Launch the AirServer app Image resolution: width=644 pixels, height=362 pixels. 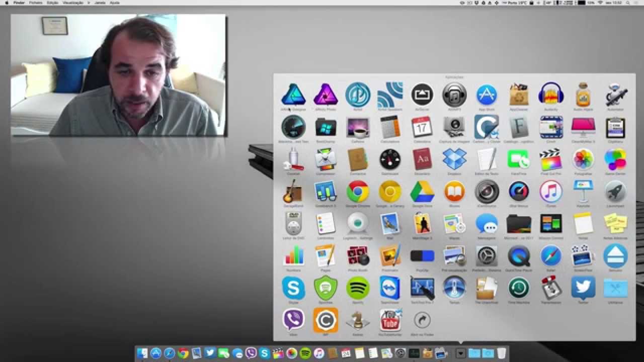click(422, 95)
